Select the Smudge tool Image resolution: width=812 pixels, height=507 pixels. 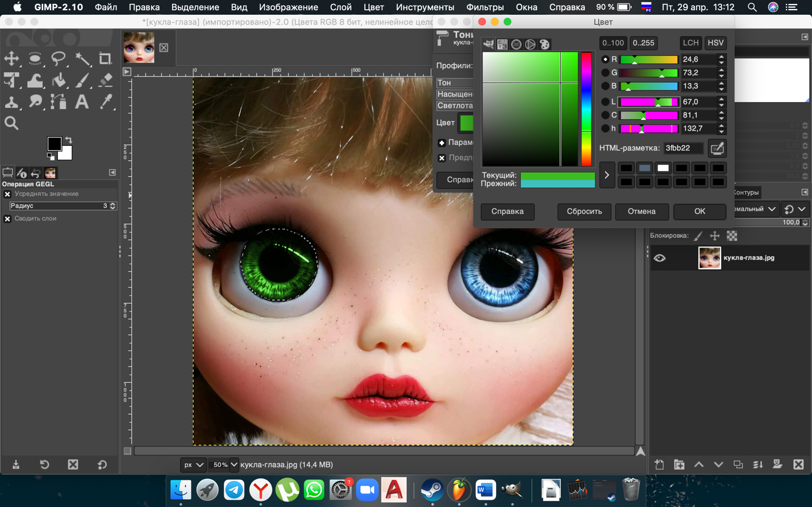point(35,102)
